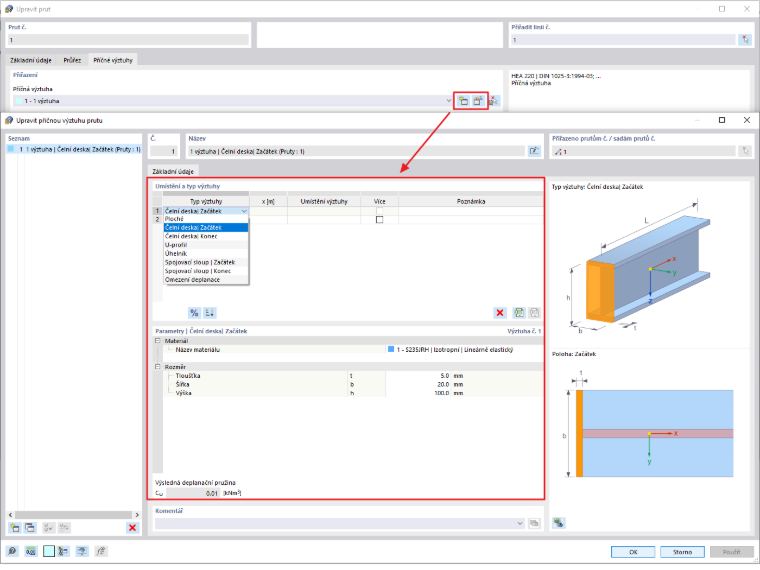Click select members icon in Přiřazeno prutům field
The width and height of the screenshot is (760, 570).
pyautogui.click(x=745, y=151)
